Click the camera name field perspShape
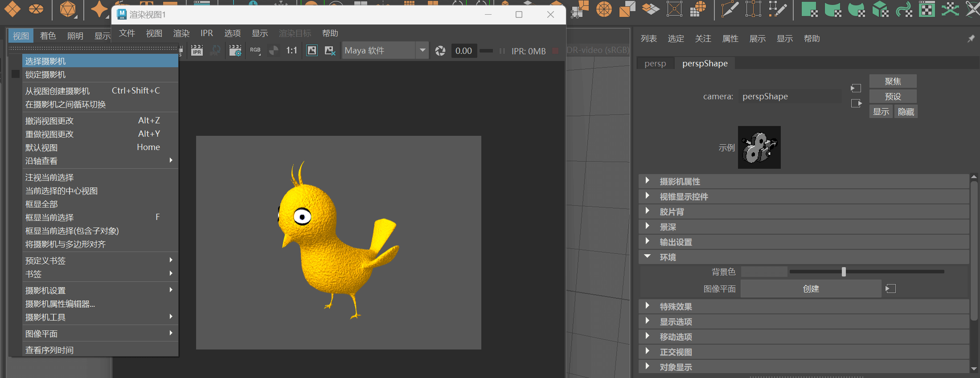 (790, 96)
